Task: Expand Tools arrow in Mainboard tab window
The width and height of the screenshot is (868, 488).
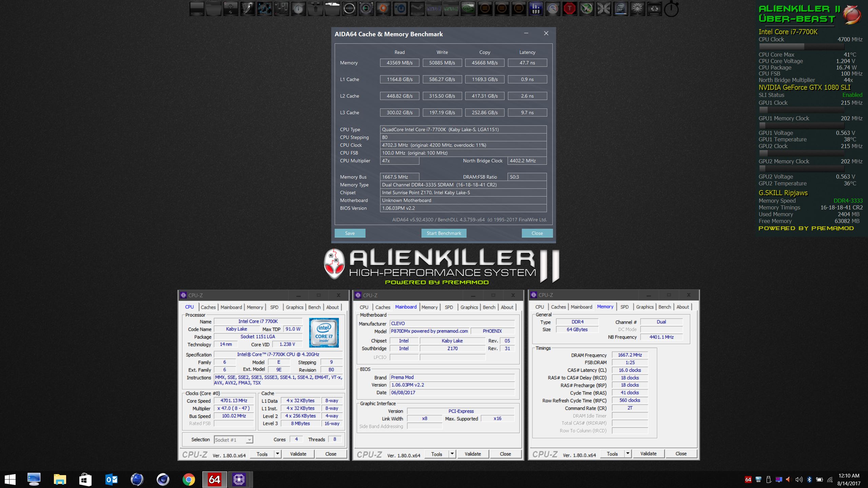Action: [x=452, y=454]
